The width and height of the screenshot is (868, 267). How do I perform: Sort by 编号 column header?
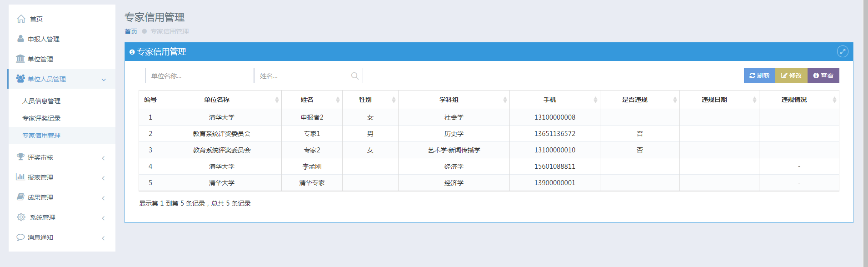tap(150, 100)
